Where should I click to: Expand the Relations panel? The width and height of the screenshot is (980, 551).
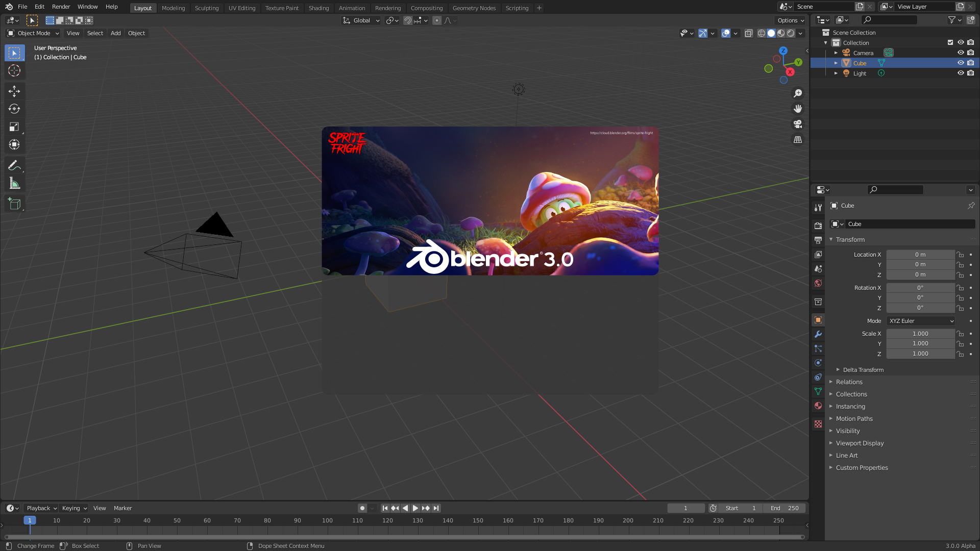pyautogui.click(x=849, y=382)
